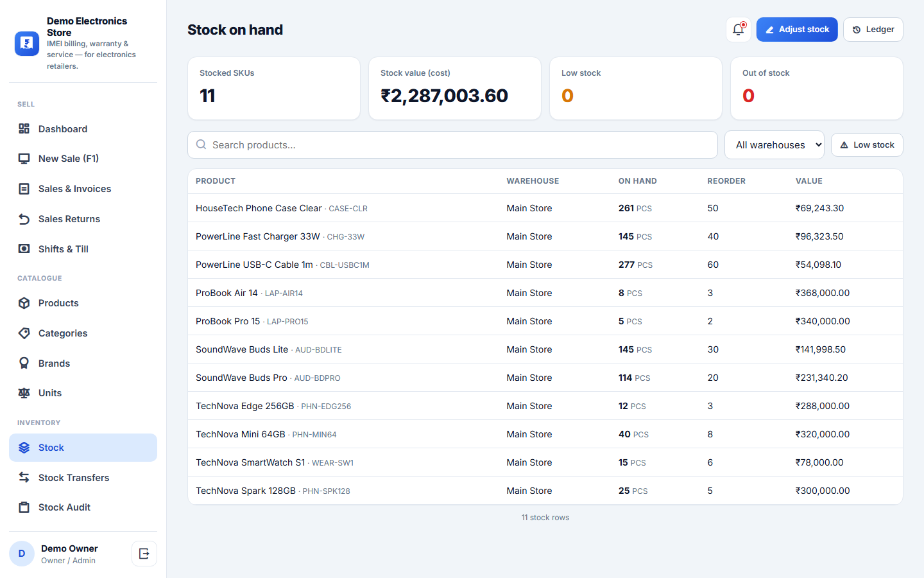Click the store logo icon

point(27,44)
